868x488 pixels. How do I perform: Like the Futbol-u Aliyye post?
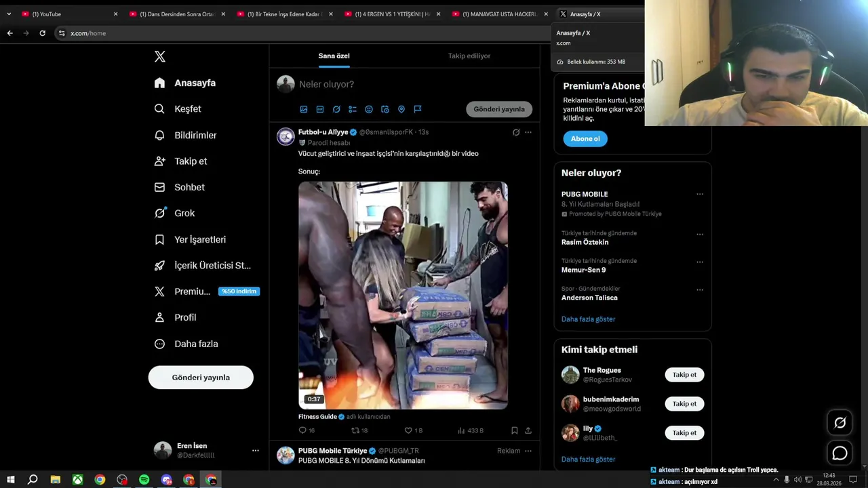tap(413, 430)
